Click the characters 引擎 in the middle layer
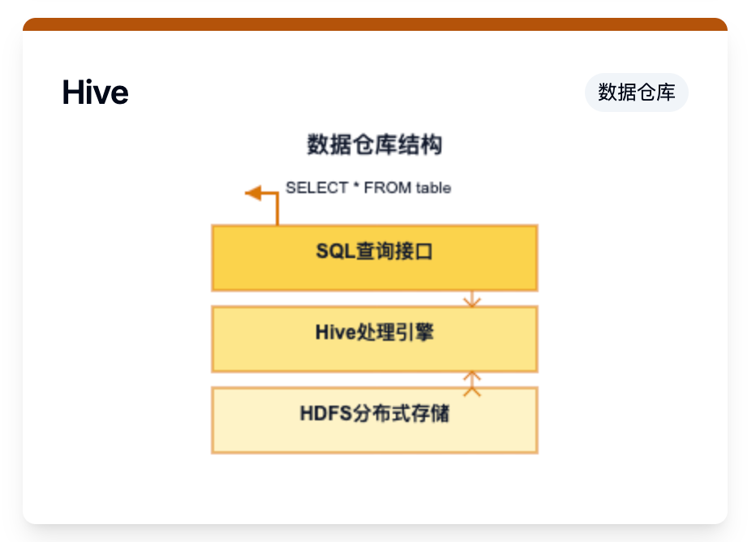756x542 pixels. (x=414, y=333)
